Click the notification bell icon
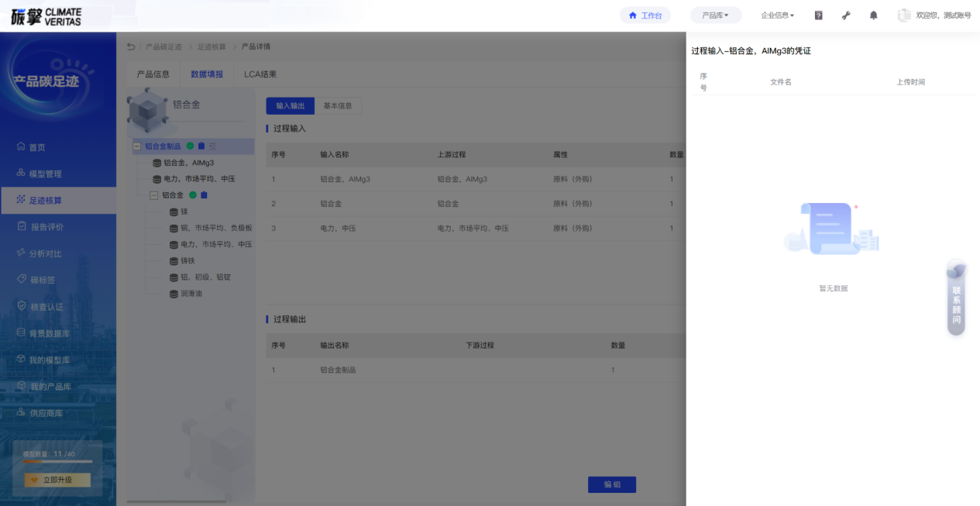The image size is (980, 506). click(874, 15)
